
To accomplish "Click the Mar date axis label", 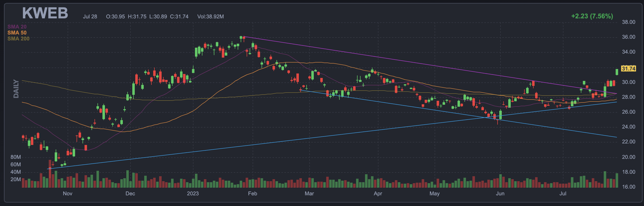I will tap(309, 194).
